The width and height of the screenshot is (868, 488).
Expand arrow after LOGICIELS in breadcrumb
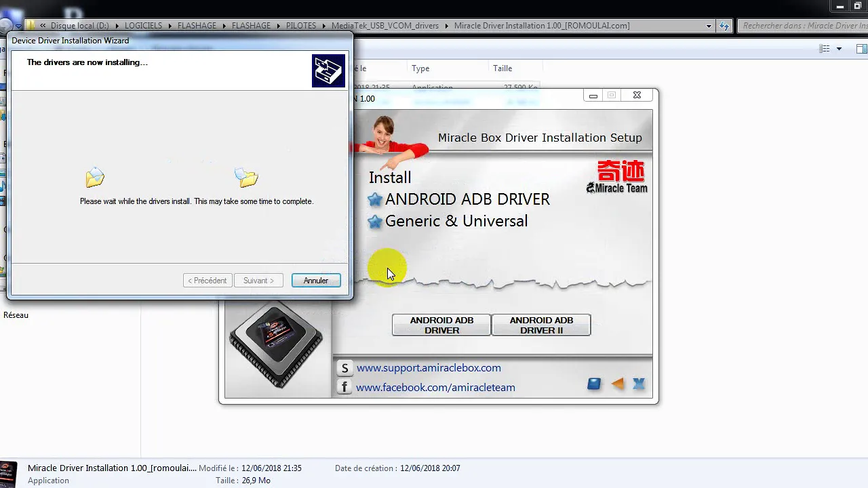(170, 26)
